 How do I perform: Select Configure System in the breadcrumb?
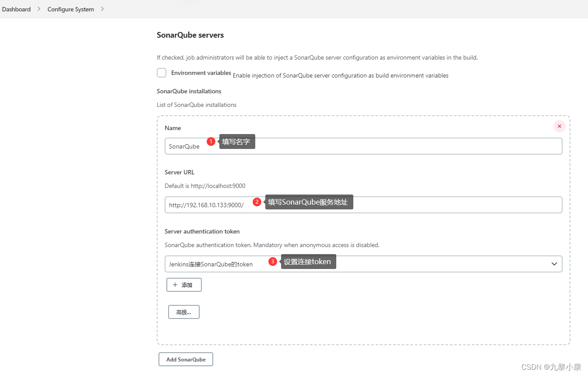(x=70, y=9)
